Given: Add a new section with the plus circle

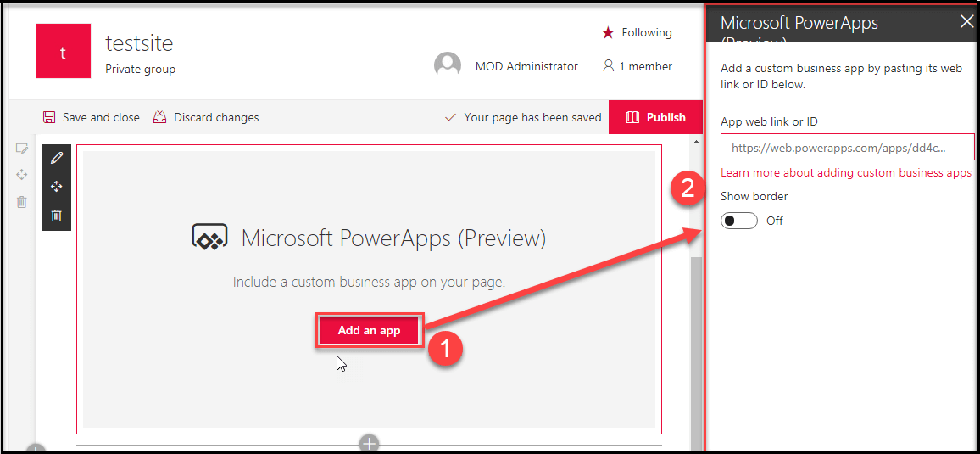Looking at the screenshot, I should [x=369, y=443].
